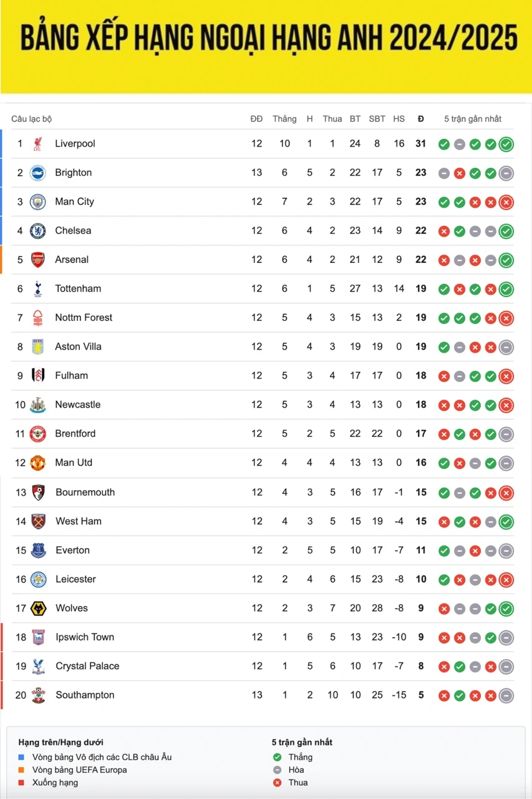
Task: Click the Brighton club crest
Action: pos(38,173)
